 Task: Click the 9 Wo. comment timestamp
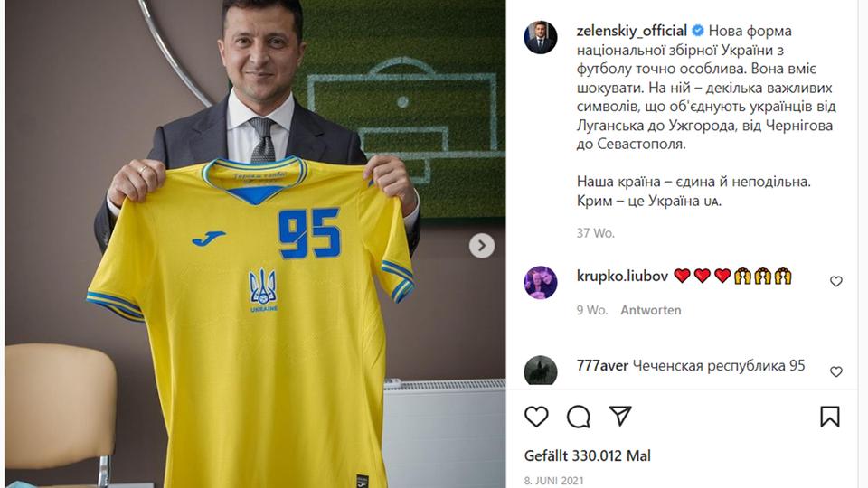pos(591,310)
